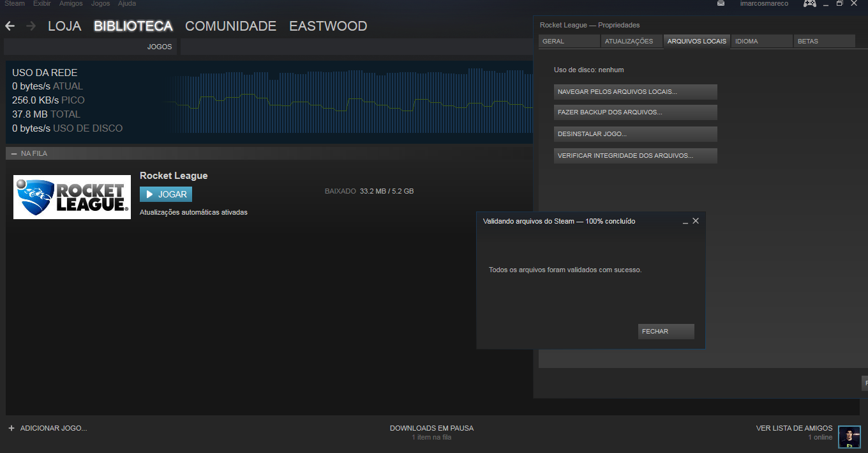Open Big Picture controller icon
This screenshot has width=868, height=453.
(809, 4)
